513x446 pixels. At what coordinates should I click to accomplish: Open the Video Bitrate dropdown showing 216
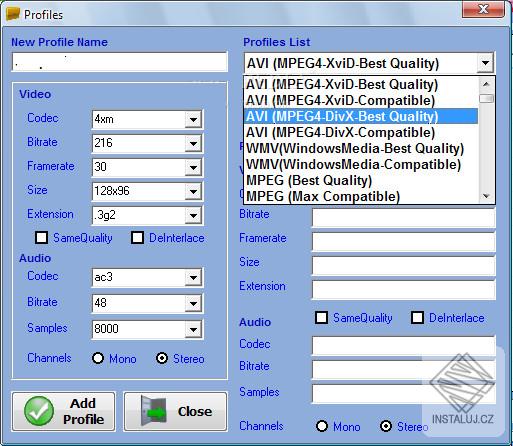click(x=193, y=143)
